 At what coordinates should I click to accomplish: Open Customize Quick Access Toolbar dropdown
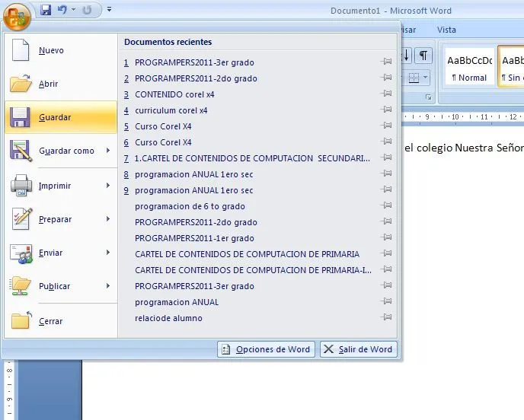click(109, 9)
